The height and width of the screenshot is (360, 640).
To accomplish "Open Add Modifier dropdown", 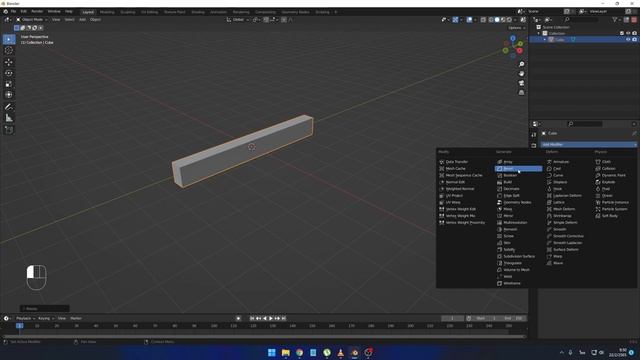I will (x=588, y=144).
